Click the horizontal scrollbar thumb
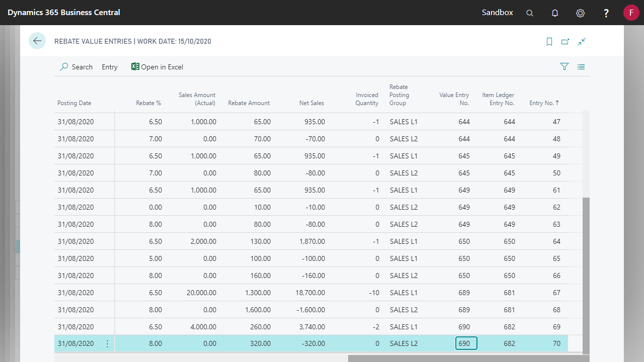Screen dimensions: 644x362 tap(468, 358)
